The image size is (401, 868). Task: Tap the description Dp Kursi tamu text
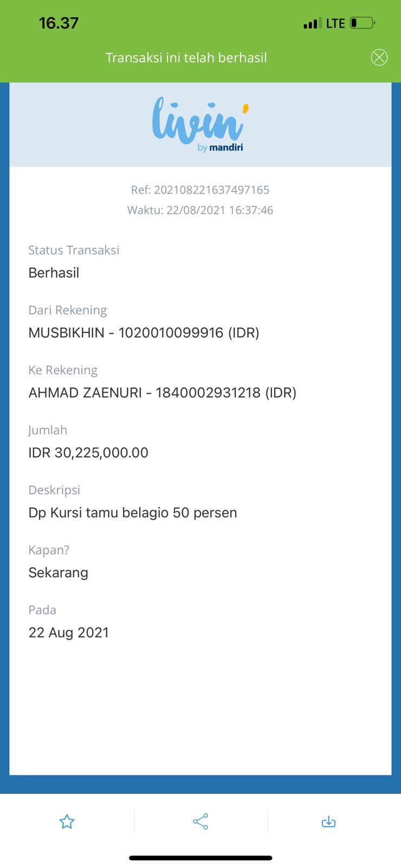pyautogui.click(x=133, y=513)
